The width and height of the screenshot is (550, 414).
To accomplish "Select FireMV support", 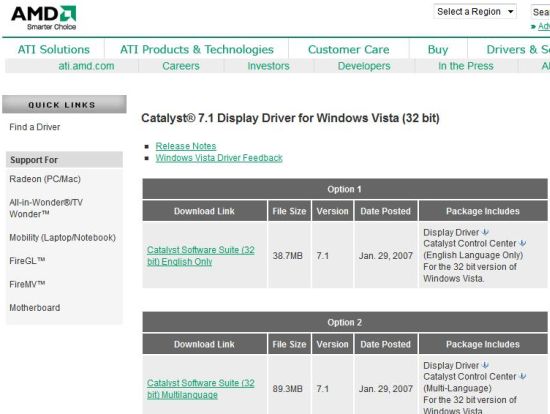I will pos(27,284).
